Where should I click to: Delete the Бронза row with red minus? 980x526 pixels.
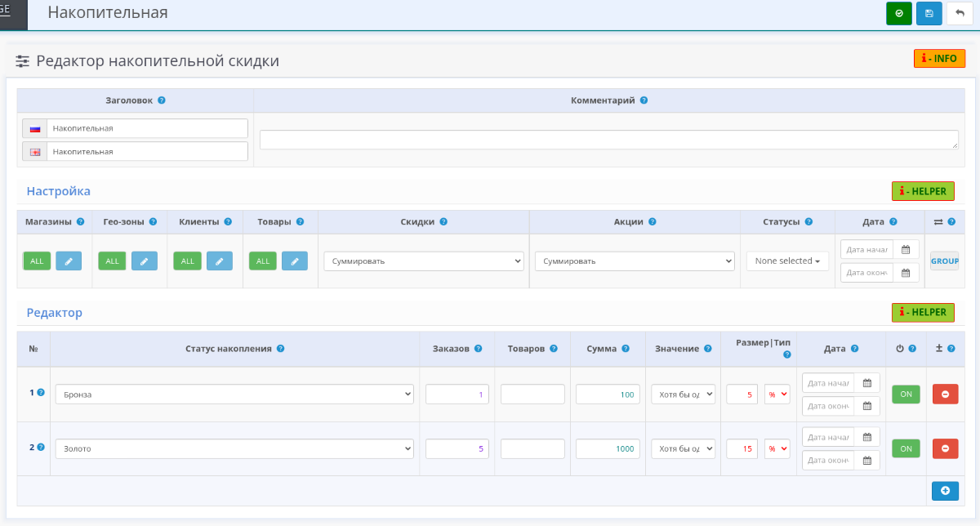[945, 394]
